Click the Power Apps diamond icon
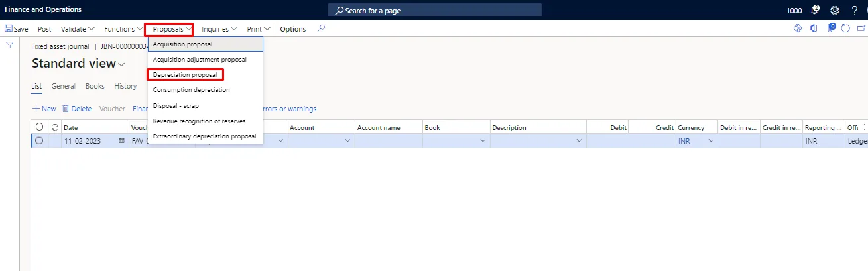The width and height of the screenshot is (868, 271). pos(798,28)
